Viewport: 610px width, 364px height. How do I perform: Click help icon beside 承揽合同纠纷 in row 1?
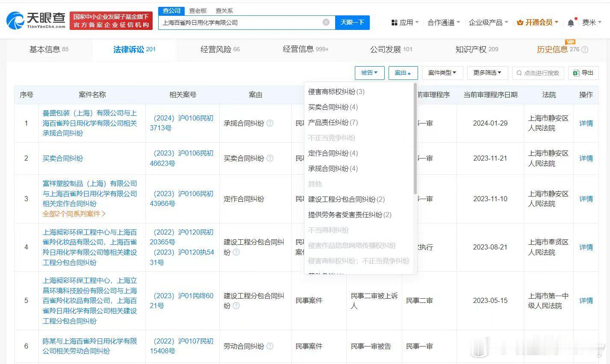[270, 123]
